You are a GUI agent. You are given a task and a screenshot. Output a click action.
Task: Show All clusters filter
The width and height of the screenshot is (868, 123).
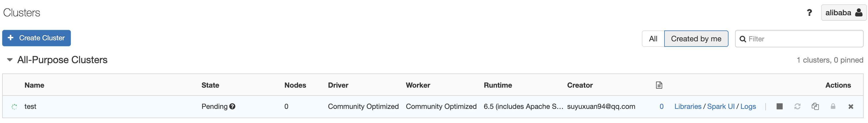[653, 39]
